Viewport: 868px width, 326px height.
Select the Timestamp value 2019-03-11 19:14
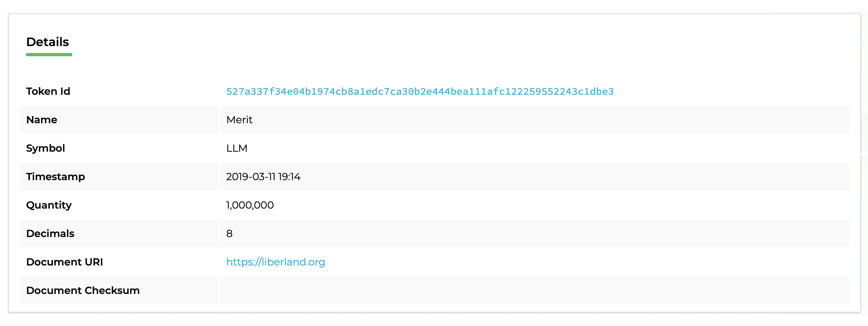pos(263,177)
